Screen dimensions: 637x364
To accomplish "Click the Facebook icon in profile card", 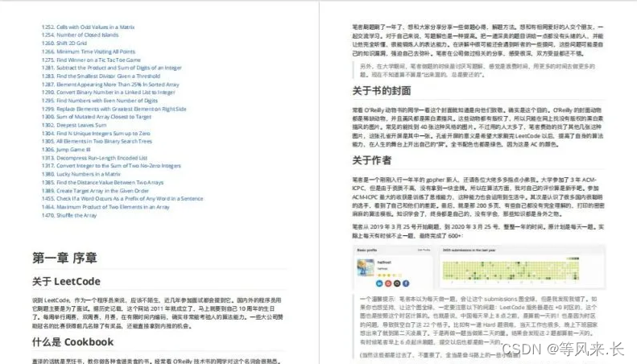I will (405, 283).
